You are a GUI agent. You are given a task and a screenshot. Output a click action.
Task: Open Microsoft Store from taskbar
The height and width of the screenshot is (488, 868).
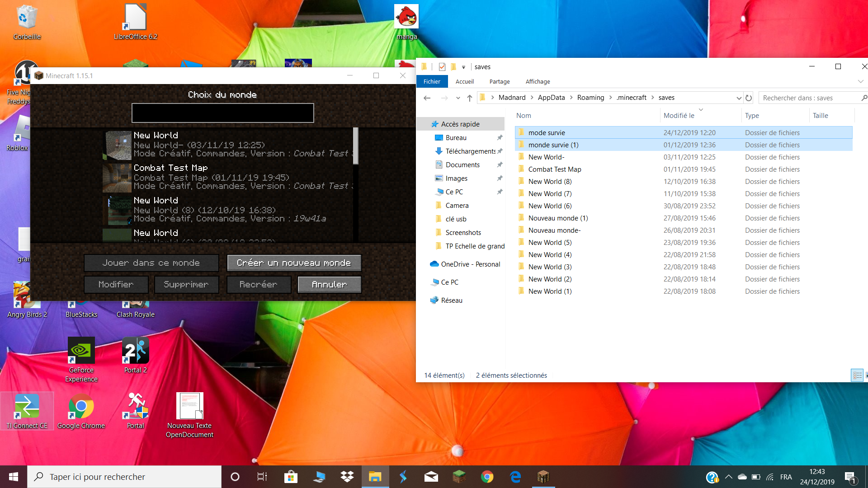pyautogui.click(x=291, y=477)
